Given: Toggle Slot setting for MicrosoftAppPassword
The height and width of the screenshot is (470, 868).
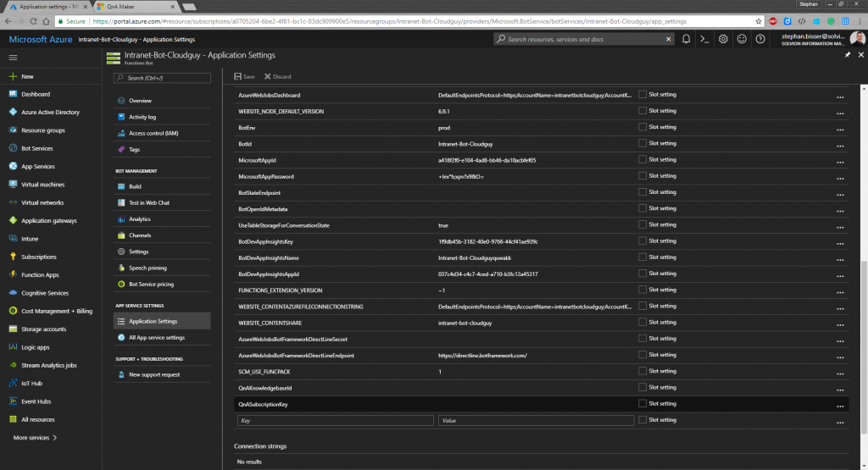Looking at the screenshot, I should tap(643, 176).
